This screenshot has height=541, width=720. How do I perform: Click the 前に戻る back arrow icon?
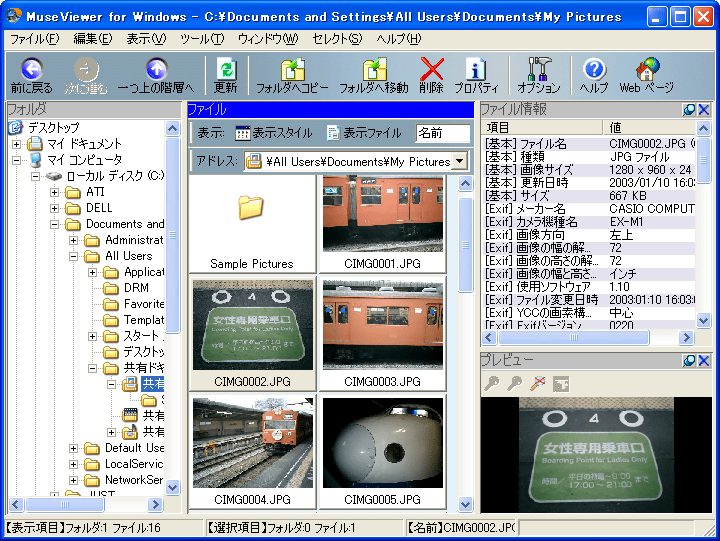[31, 69]
